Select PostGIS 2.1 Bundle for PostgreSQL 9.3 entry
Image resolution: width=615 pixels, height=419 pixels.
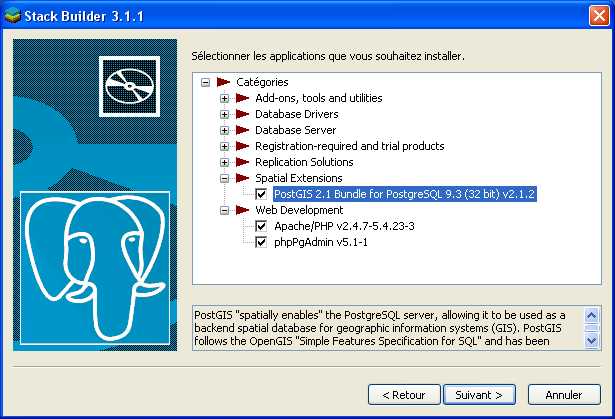(404, 194)
